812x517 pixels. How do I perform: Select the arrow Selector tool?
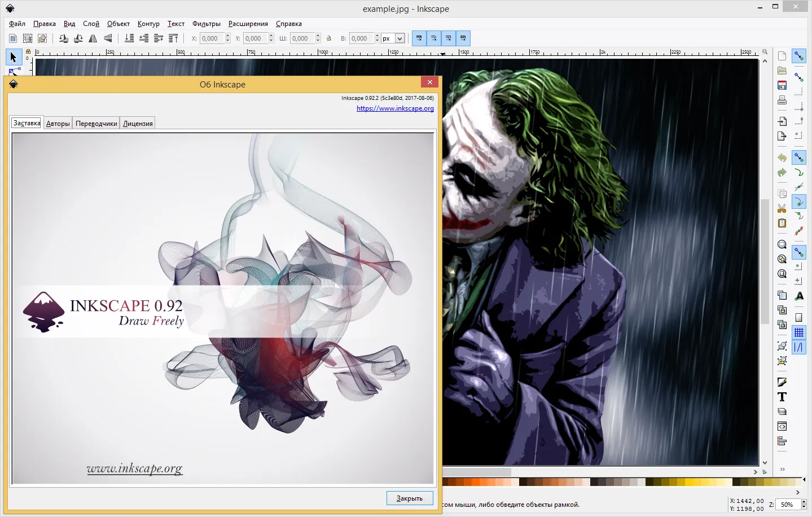pos(14,57)
